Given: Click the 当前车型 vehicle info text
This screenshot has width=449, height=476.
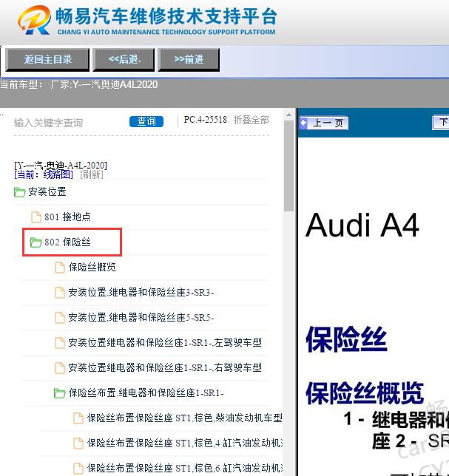Looking at the screenshot, I should coord(78,84).
